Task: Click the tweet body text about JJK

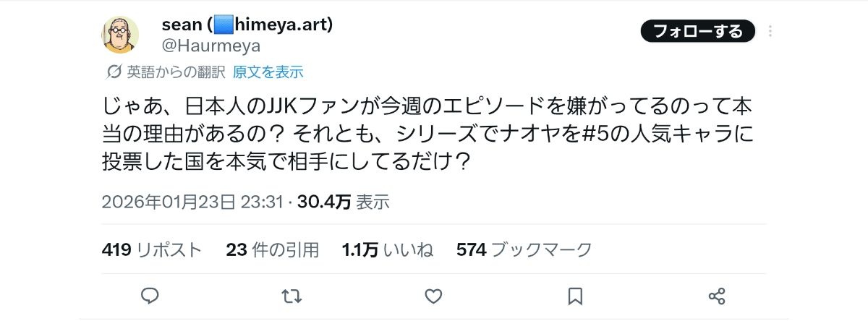Action: [x=427, y=133]
